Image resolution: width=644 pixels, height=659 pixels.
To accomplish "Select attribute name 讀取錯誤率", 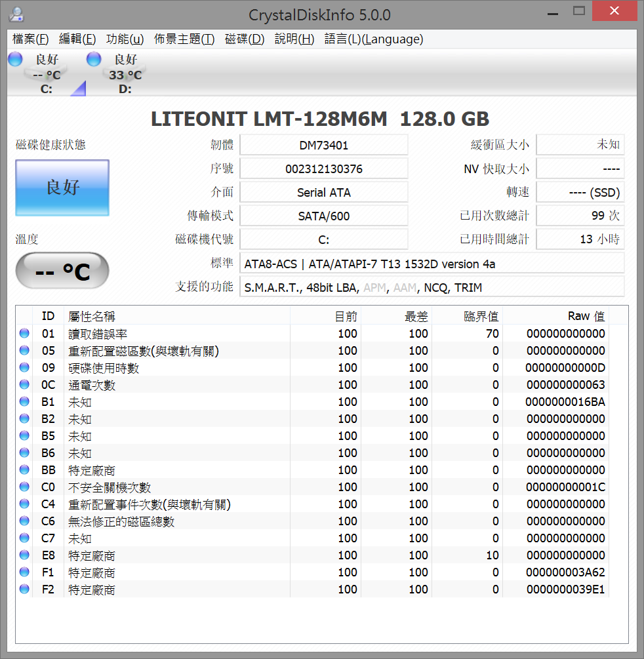I will pos(98,334).
